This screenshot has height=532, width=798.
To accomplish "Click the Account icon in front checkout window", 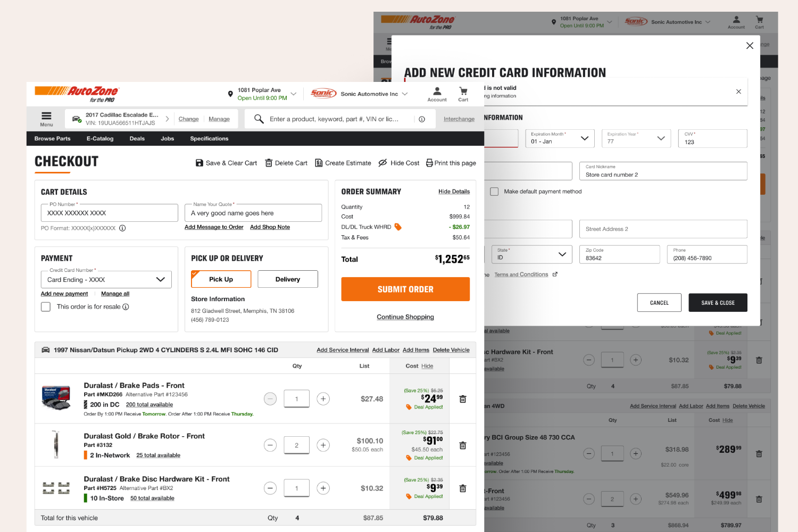I will pos(437,91).
